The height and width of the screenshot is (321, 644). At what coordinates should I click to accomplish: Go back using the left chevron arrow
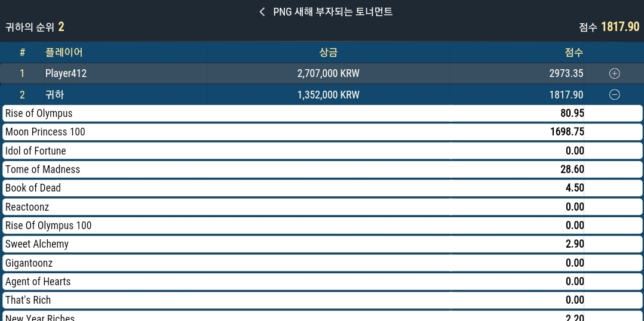[262, 12]
